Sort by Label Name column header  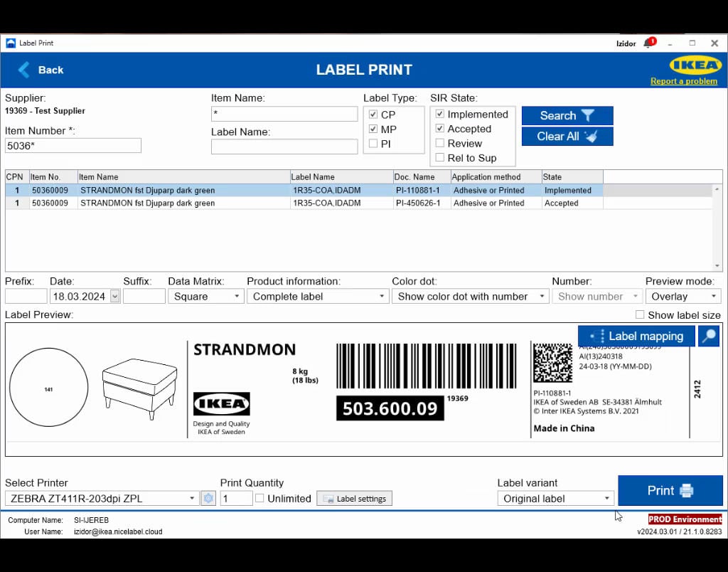pos(342,177)
